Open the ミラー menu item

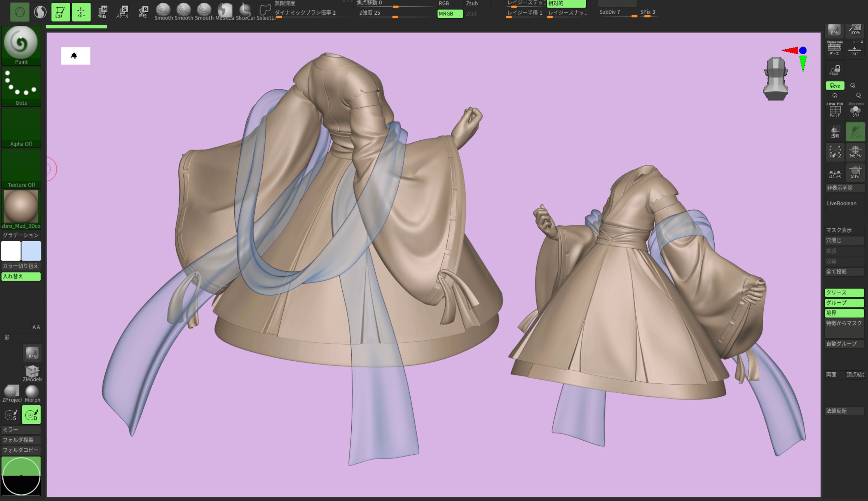pos(21,429)
